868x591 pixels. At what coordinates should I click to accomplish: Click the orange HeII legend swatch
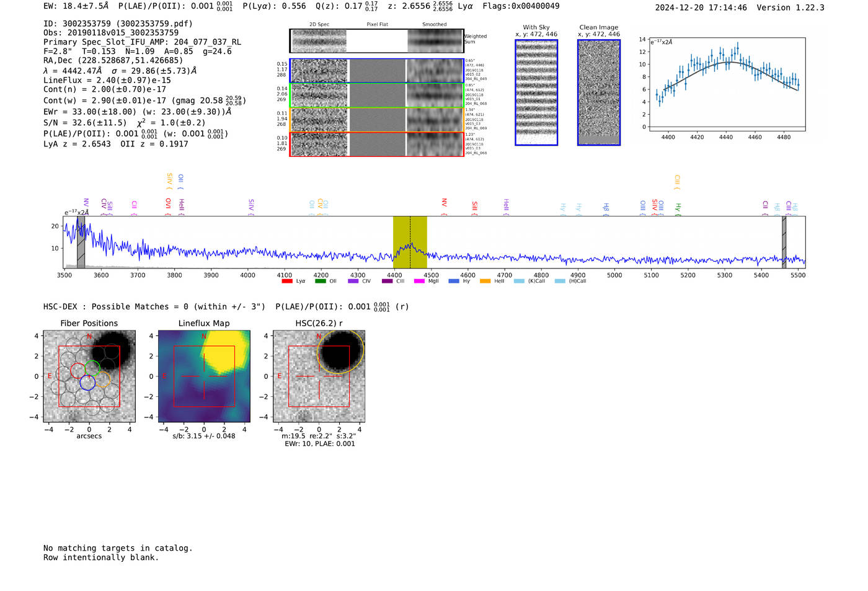pos(485,282)
